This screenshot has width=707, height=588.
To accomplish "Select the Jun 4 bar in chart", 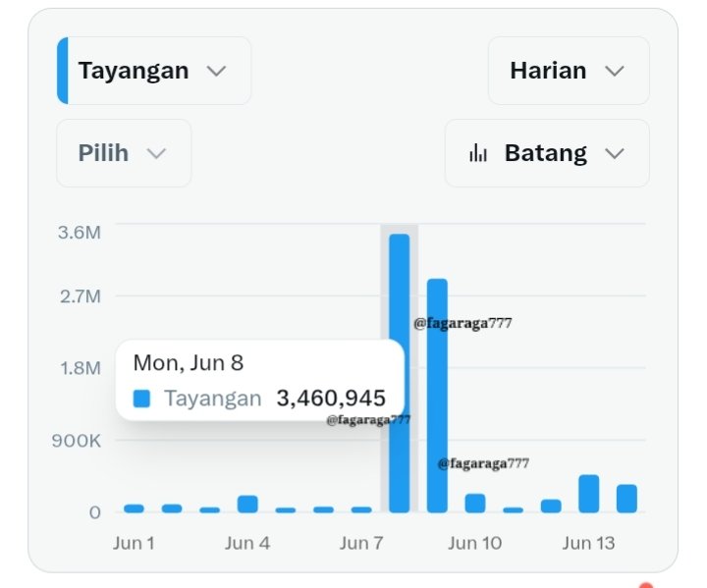I will pos(247,505).
